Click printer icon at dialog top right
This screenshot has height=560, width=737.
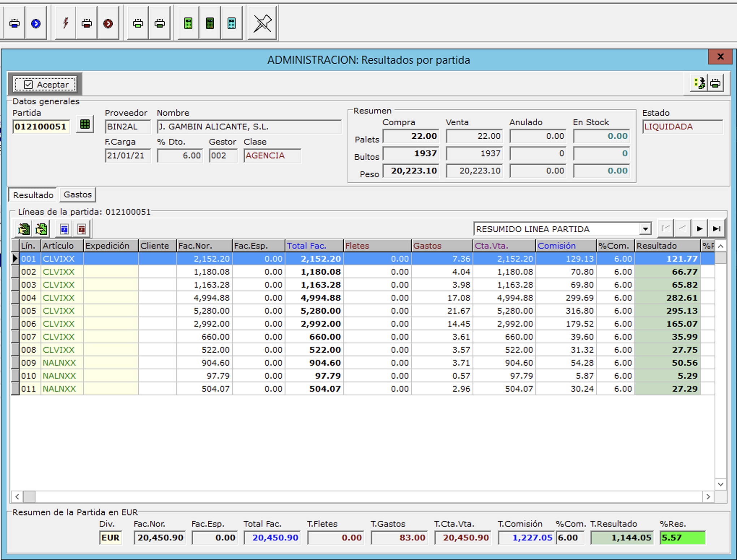tap(715, 83)
